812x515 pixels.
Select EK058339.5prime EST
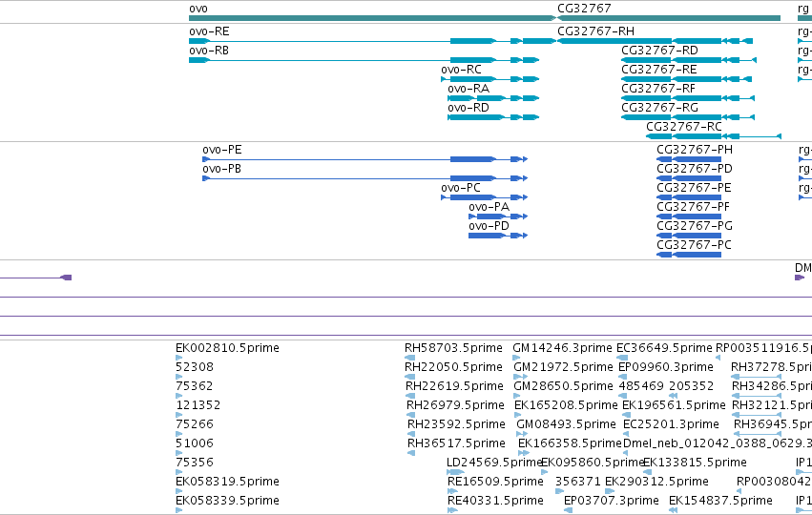click(x=227, y=501)
